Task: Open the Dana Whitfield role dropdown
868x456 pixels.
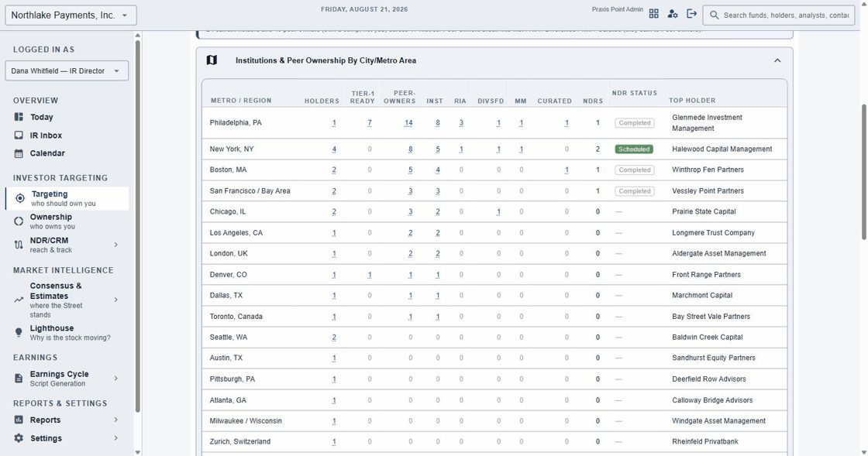Action: tap(67, 70)
